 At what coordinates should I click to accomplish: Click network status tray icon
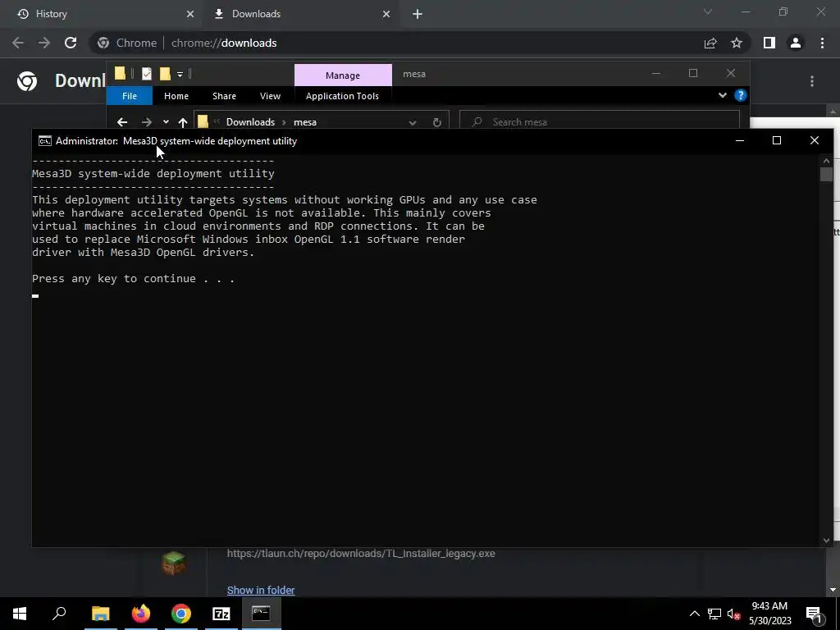pos(714,614)
